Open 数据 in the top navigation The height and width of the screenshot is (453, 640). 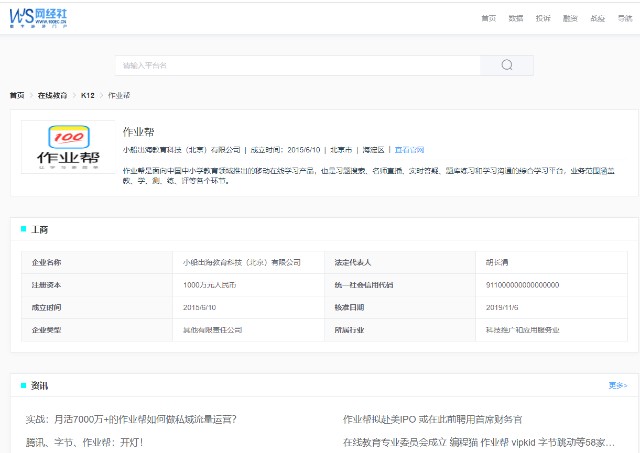(x=516, y=18)
